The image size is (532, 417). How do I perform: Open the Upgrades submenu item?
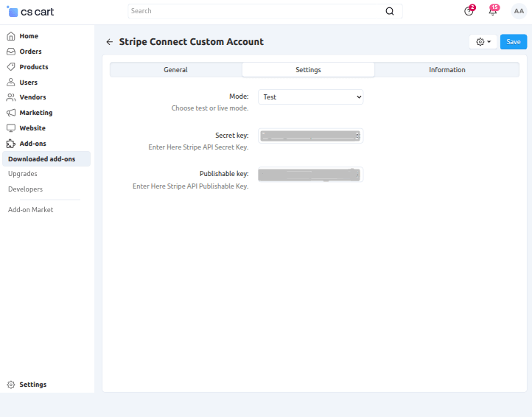click(23, 174)
